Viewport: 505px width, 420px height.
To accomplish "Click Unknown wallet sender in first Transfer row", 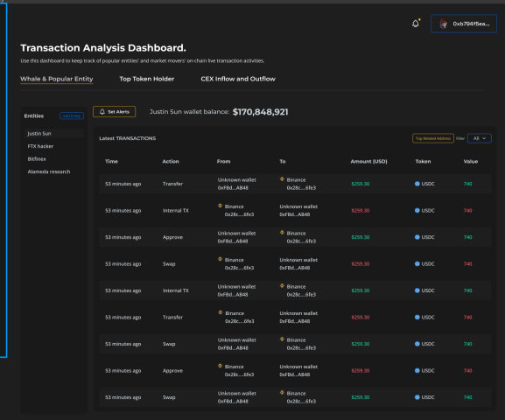I will pos(236,180).
